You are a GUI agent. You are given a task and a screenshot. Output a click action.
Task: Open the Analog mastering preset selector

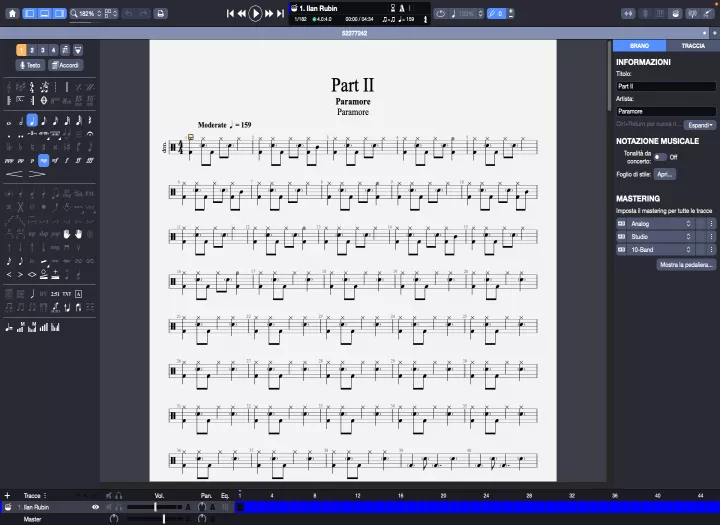661,224
